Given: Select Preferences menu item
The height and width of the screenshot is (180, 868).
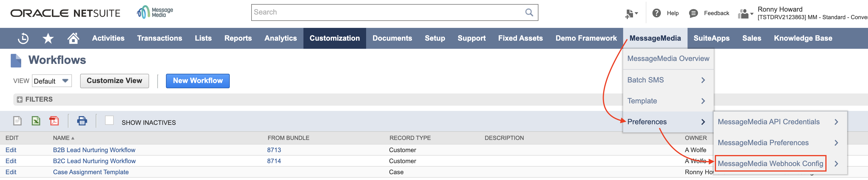Looking at the screenshot, I should pos(668,122).
